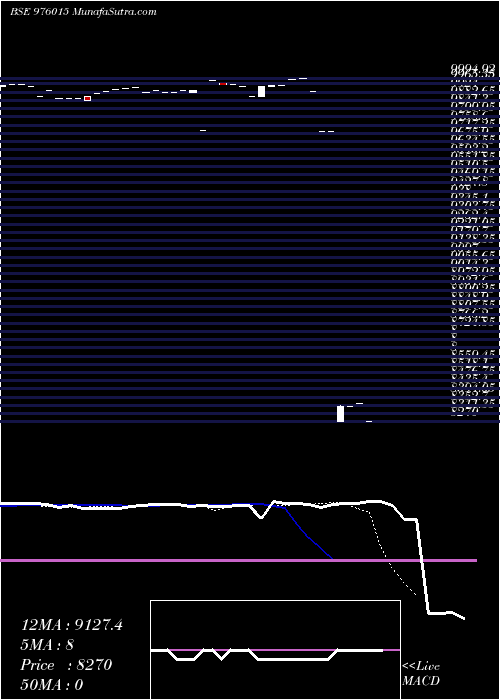Click inside the Live MACD mini chart

[x=275, y=650]
